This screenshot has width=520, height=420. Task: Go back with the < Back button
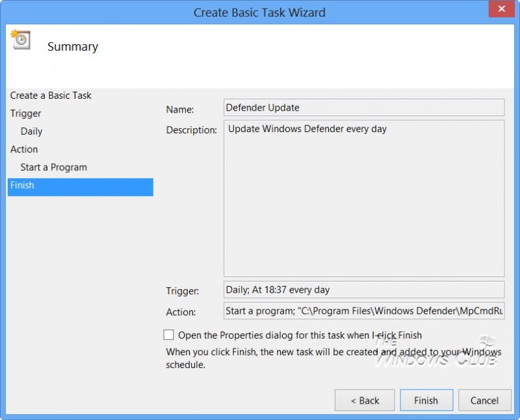click(x=365, y=400)
